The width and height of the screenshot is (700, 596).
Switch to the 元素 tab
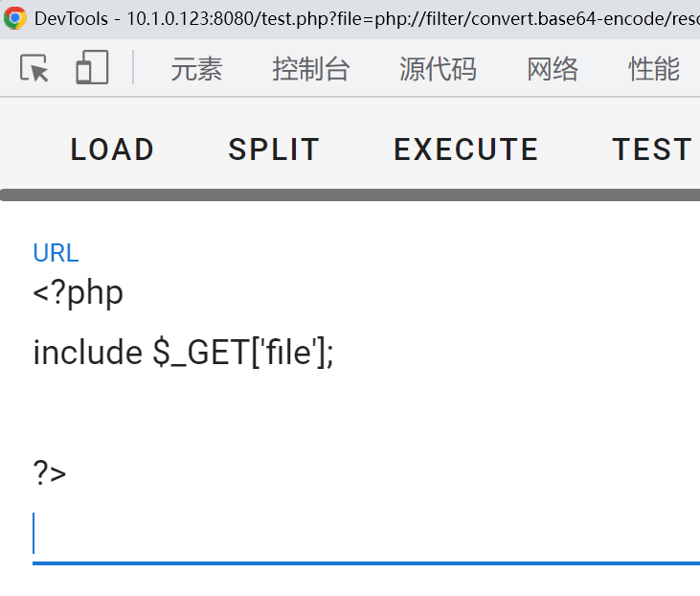click(196, 69)
